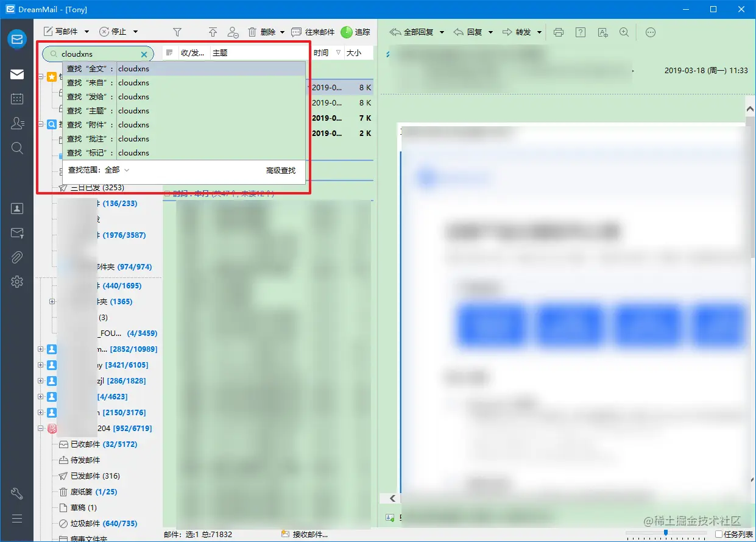Viewport: 756px width, 542px height.
Task: Click in the cloudxns search field
Action: click(99, 54)
